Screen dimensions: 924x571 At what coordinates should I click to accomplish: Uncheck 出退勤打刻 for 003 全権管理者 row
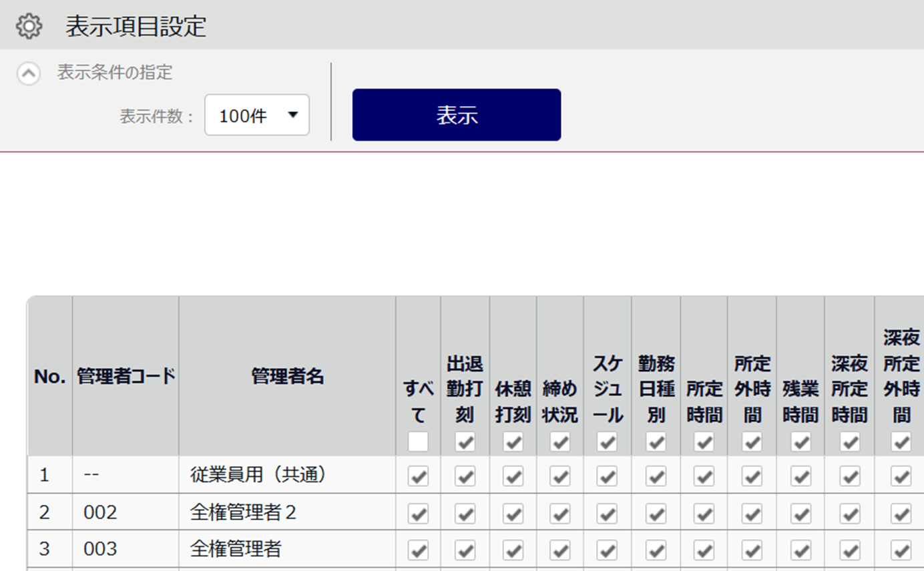tap(465, 550)
